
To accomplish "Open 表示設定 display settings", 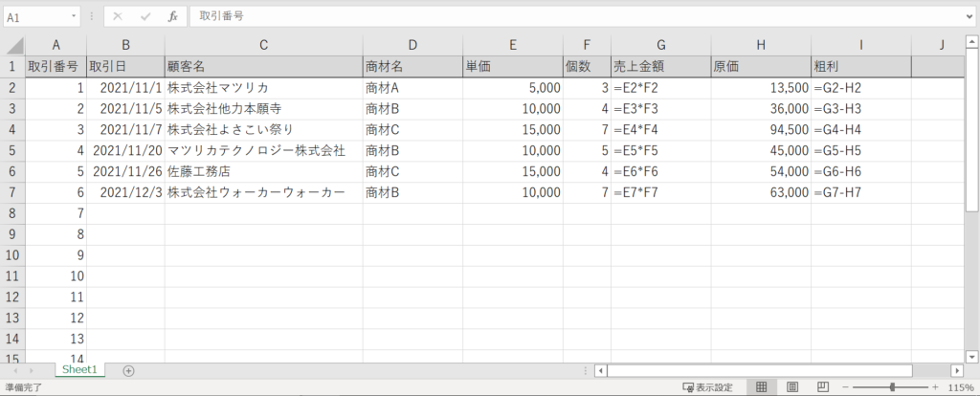I will (707, 387).
